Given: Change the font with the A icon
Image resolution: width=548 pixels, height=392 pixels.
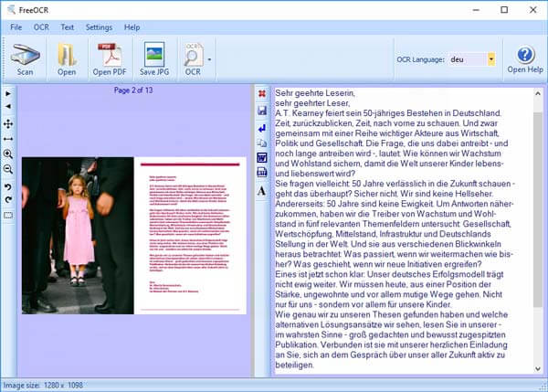Looking at the screenshot, I should 262,190.
